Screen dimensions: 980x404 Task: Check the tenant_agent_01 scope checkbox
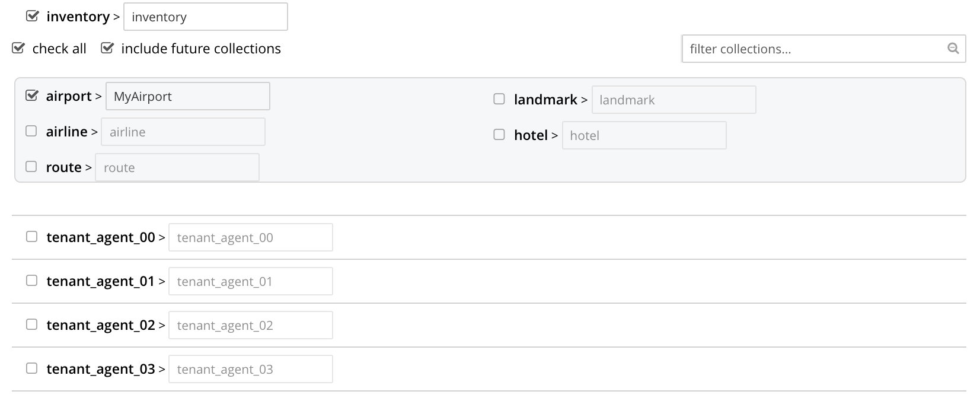tap(31, 281)
